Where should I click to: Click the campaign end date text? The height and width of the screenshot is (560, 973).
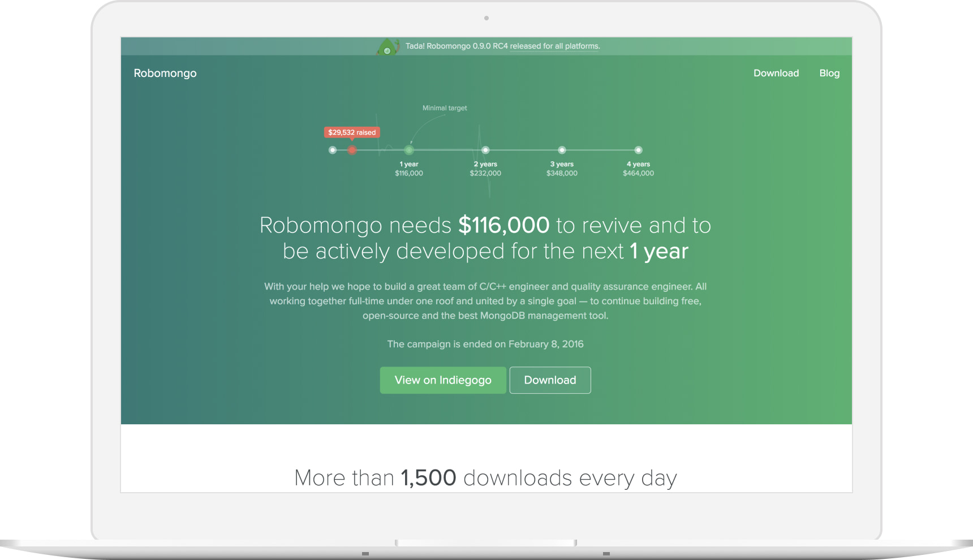click(x=485, y=344)
